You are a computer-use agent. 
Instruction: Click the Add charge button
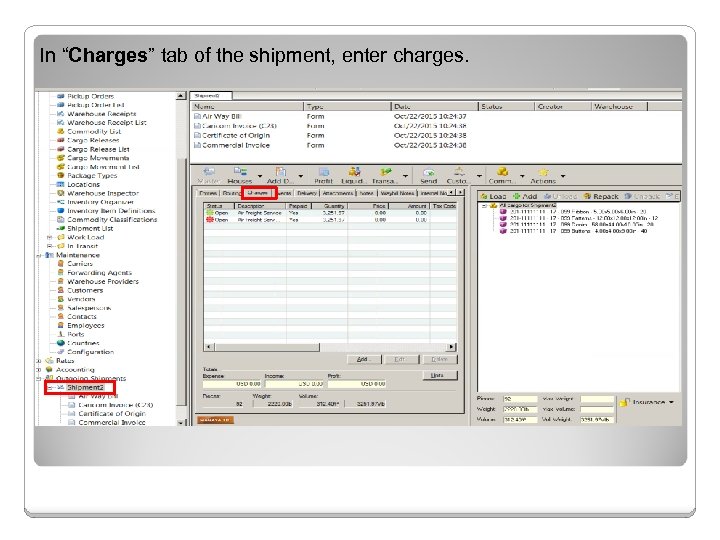tap(364, 359)
